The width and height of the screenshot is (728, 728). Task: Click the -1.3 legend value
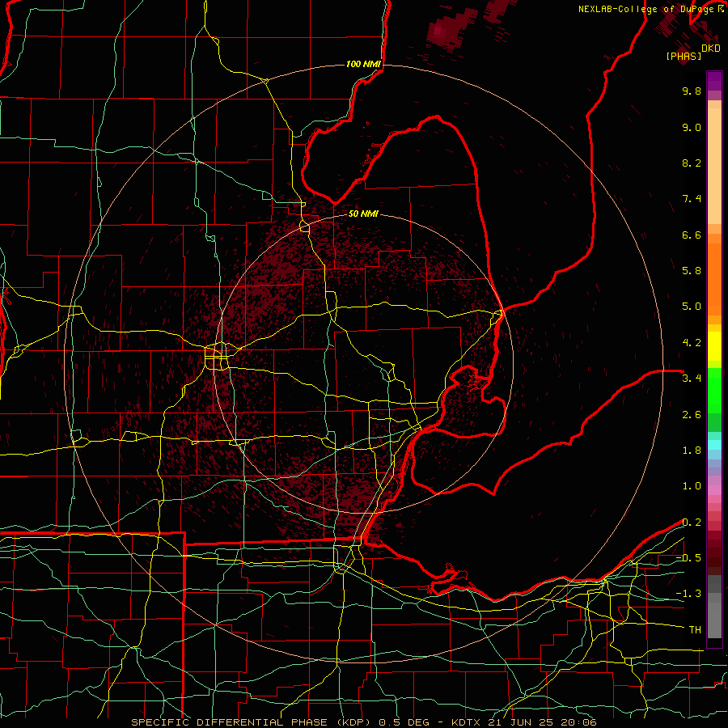[x=688, y=594]
